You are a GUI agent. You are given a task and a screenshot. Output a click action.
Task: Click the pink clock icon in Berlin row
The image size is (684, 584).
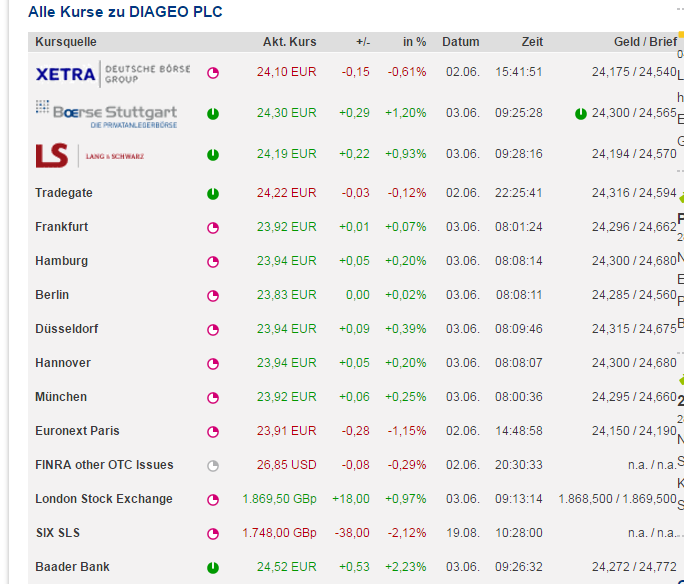[x=213, y=296]
